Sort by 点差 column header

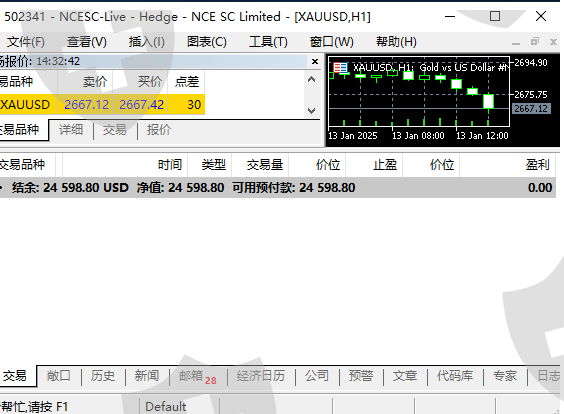tap(186, 82)
